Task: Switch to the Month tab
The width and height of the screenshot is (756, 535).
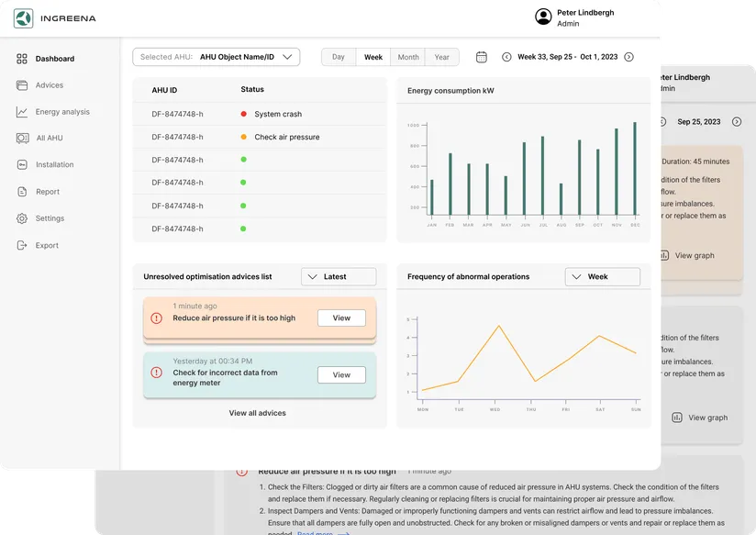Action: click(408, 57)
